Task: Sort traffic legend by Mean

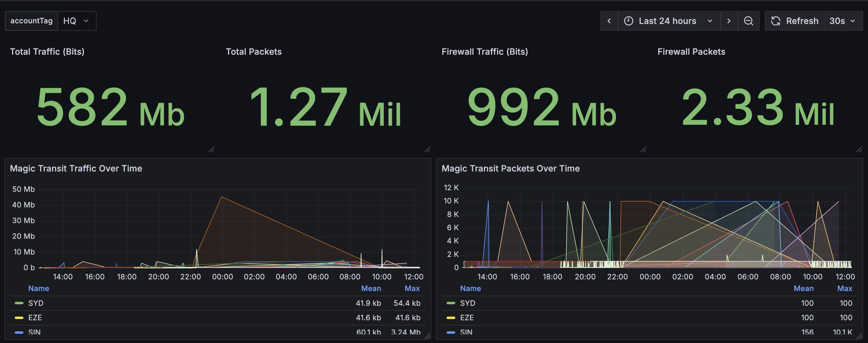Action: point(371,289)
